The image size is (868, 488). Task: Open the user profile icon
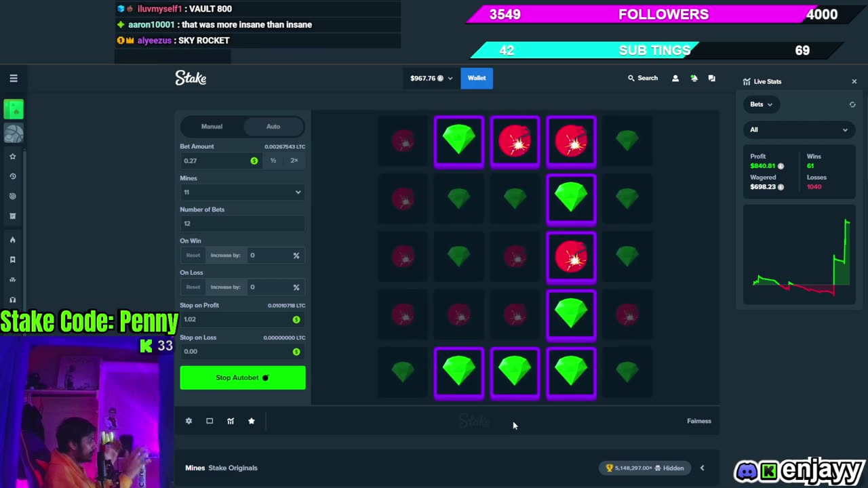(x=675, y=79)
